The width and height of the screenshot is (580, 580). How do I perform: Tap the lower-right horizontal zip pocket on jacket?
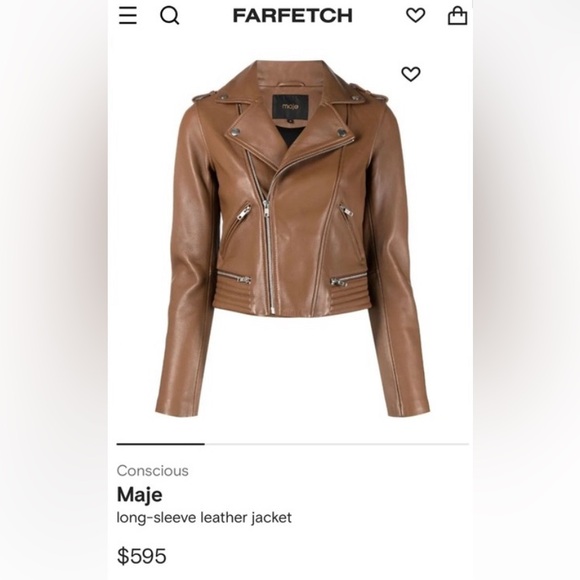pyautogui.click(x=348, y=279)
